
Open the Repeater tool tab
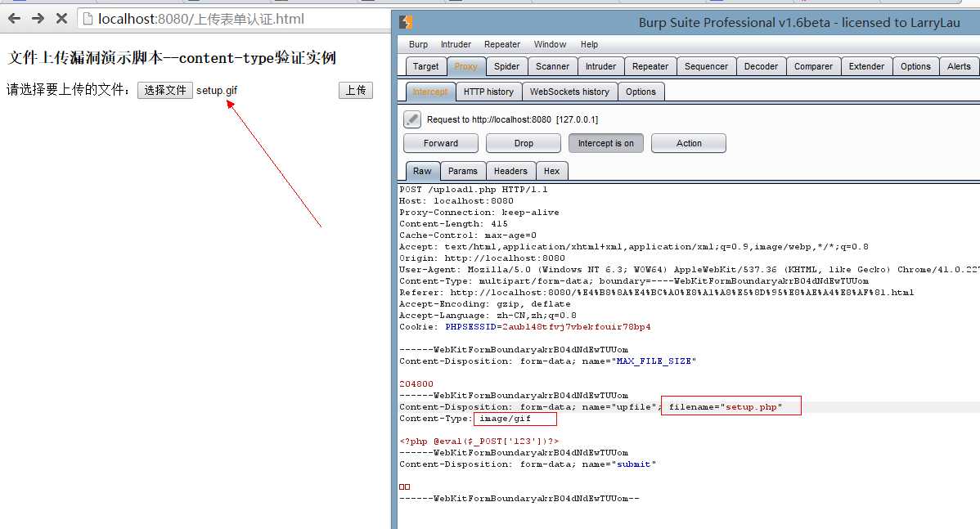(650, 66)
